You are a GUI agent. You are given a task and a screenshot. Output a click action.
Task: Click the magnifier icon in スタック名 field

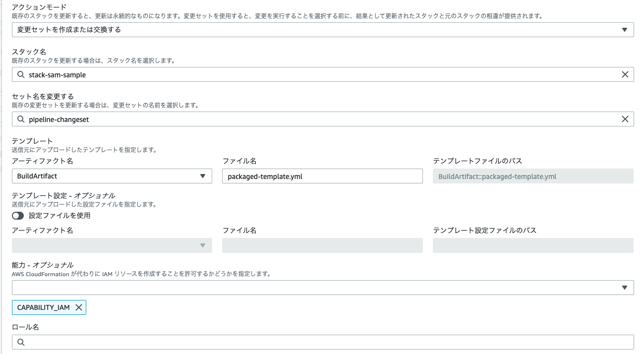pyautogui.click(x=20, y=74)
